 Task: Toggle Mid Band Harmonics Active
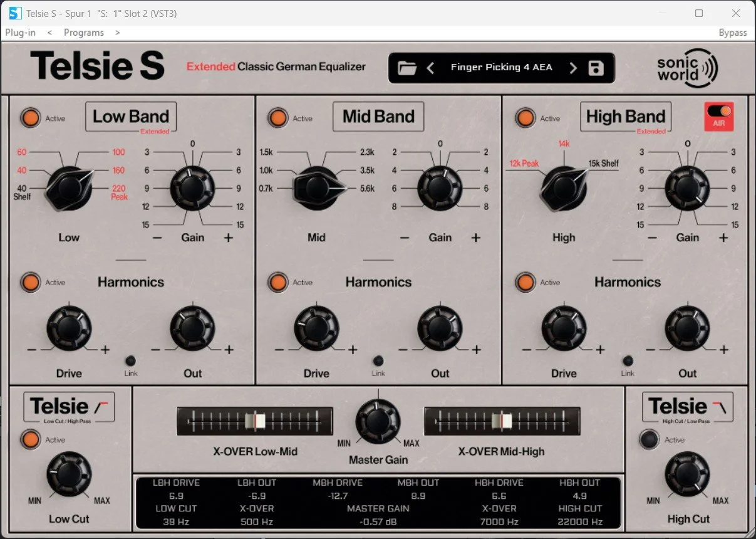tap(277, 282)
